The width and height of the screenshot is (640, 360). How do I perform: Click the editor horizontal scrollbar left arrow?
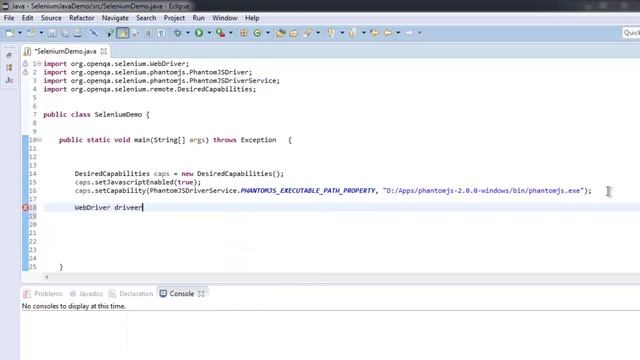pos(47,277)
